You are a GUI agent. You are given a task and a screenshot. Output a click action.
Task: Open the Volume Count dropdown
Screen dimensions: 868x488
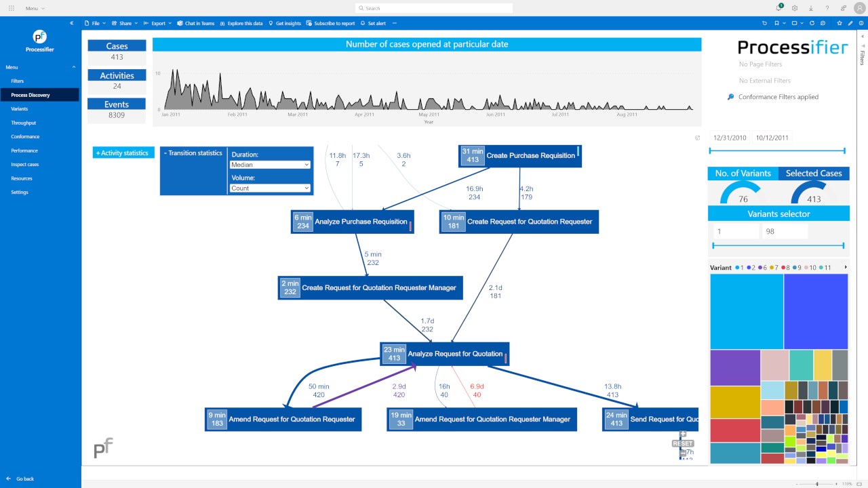point(271,188)
